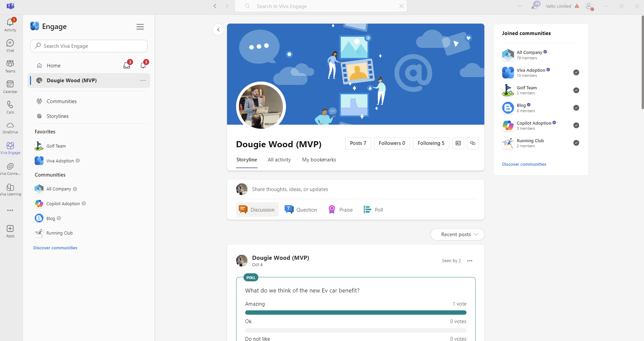Image resolution: width=644 pixels, height=341 pixels.
Task: Open Blog in sidebar Communities
Action: pyautogui.click(x=47, y=219)
